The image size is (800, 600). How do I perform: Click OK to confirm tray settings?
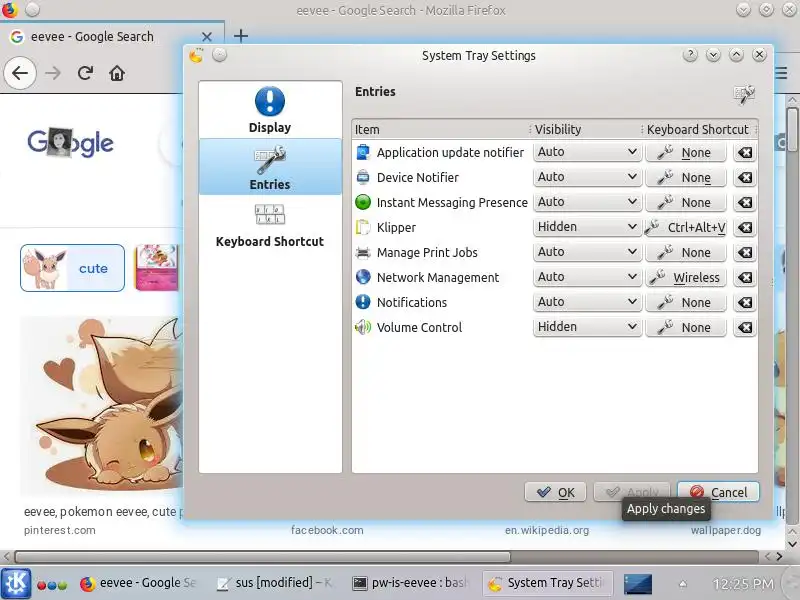pyautogui.click(x=555, y=492)
